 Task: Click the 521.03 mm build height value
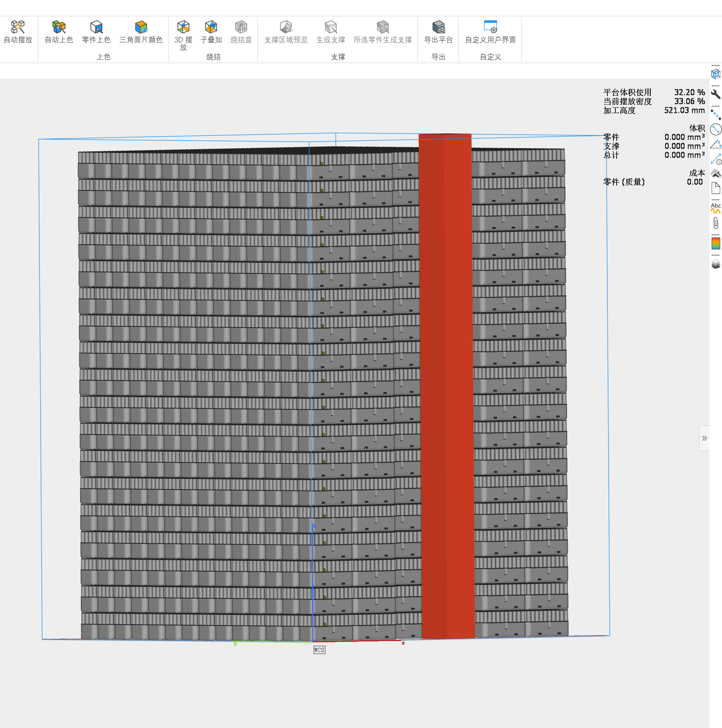(x=685, y=110)
